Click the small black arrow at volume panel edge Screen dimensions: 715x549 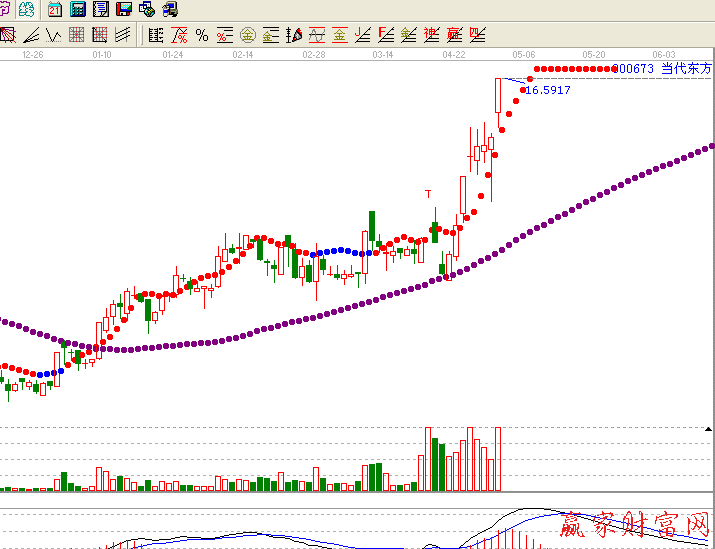coord(709,428)
